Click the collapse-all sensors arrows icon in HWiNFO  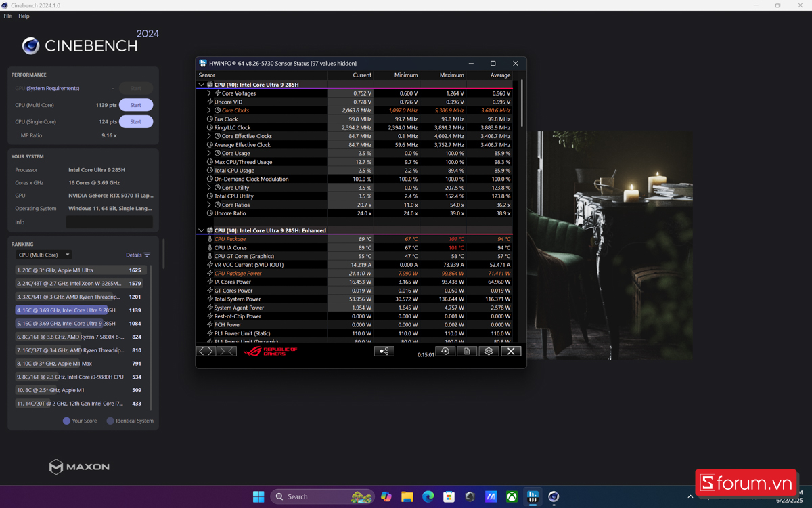pyautogui.click(x=227, y=352)
